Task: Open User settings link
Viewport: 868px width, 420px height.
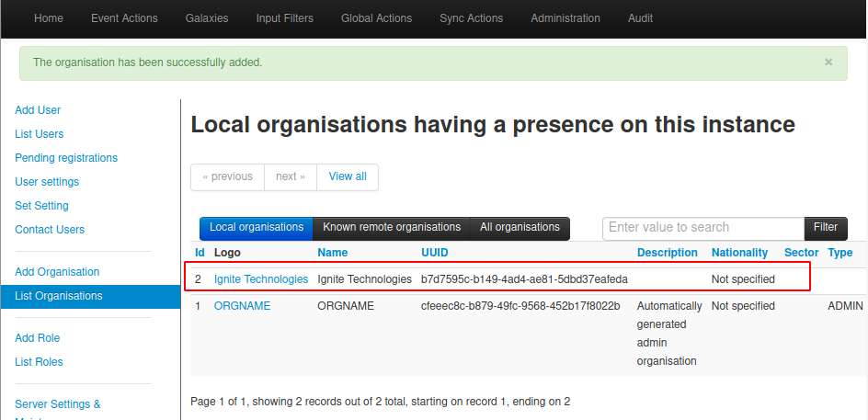Action: 47,181
